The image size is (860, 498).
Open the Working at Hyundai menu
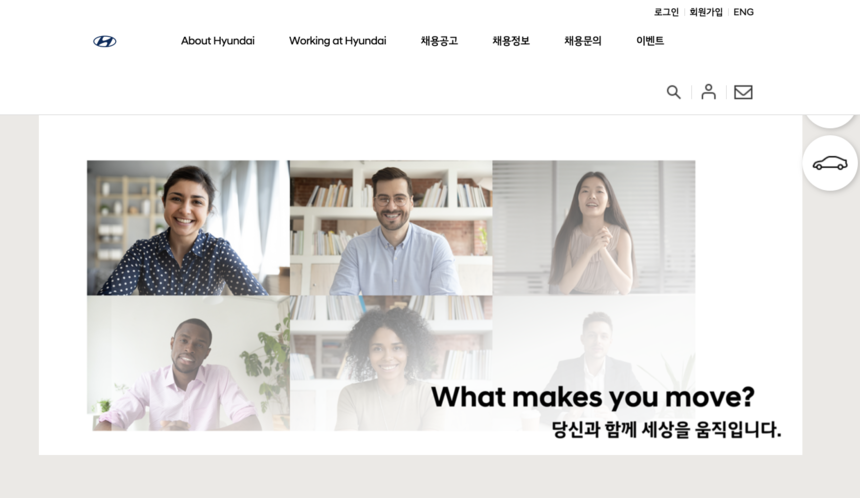click(337, 41)
